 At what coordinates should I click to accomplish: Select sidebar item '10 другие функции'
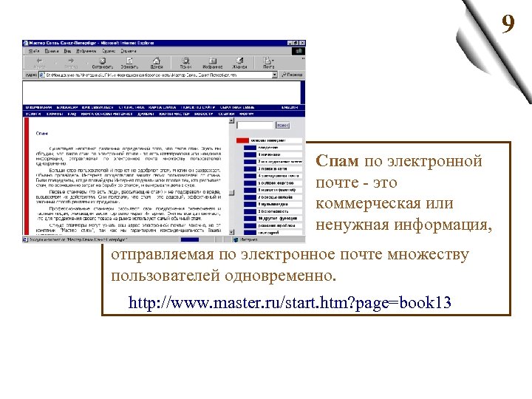(273, 218)
